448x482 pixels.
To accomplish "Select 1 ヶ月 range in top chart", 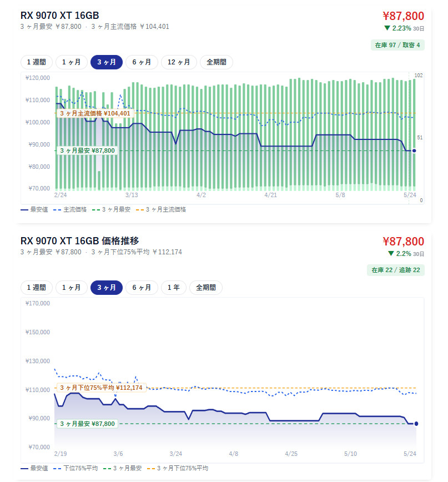I will [71, 62].
